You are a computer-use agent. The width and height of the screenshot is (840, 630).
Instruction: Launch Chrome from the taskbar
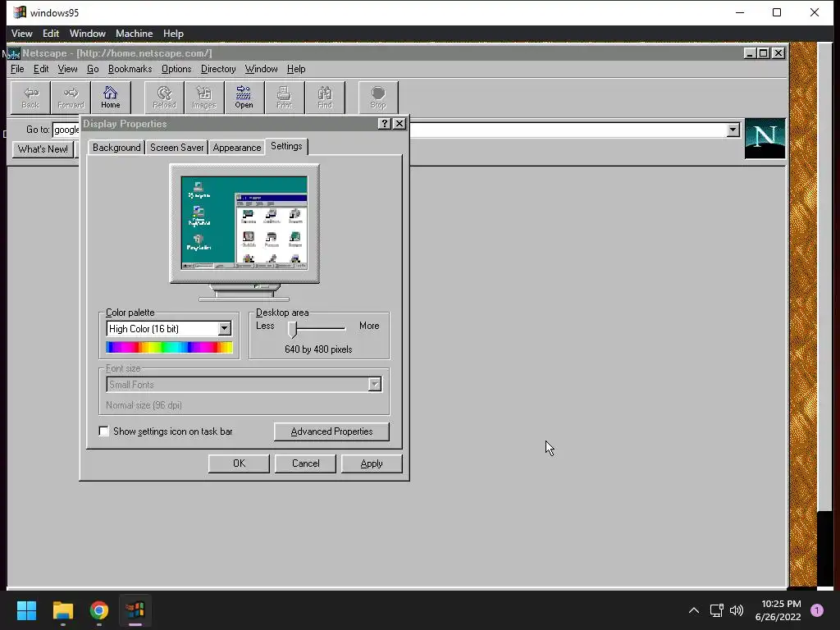pyautogui.click(x=99, y=610)
